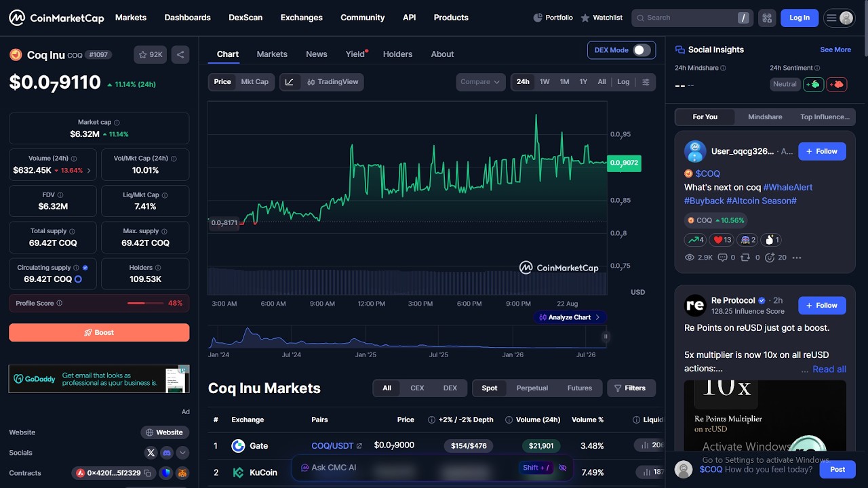The height and width of the screenshot is (488, 868).
Task: Open markets Filters dropdown
Action: (631, 388)
